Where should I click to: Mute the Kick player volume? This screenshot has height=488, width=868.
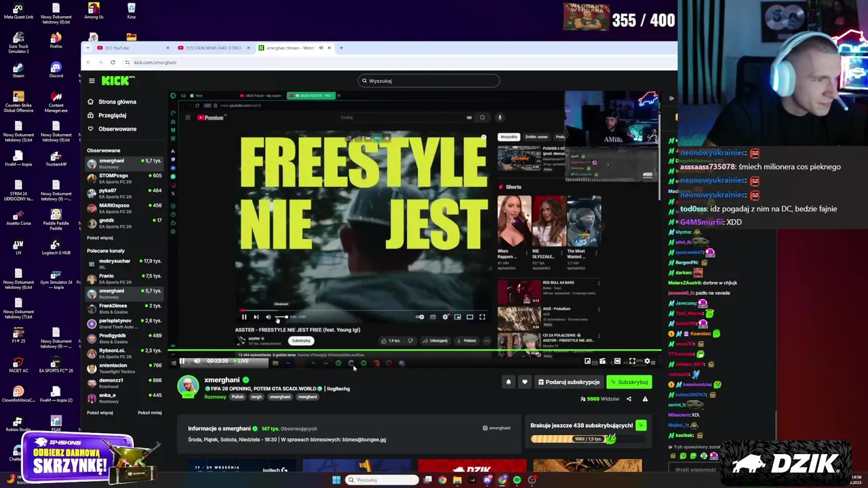point(197,361)
